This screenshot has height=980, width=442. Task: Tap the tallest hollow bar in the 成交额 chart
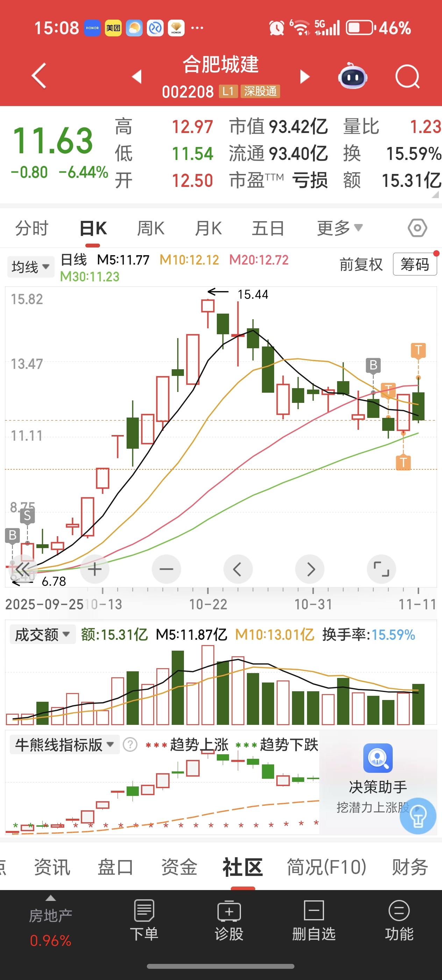(x=208, y=685)
